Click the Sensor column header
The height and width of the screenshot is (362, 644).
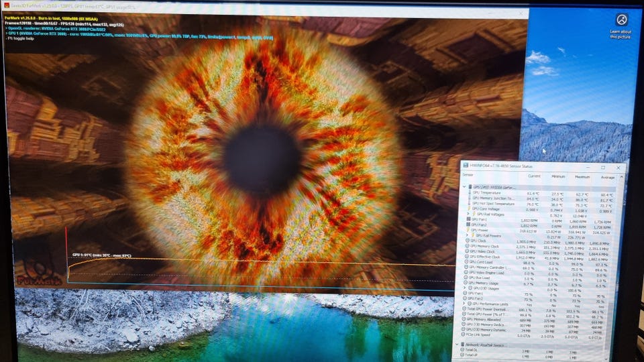point(468,175)
